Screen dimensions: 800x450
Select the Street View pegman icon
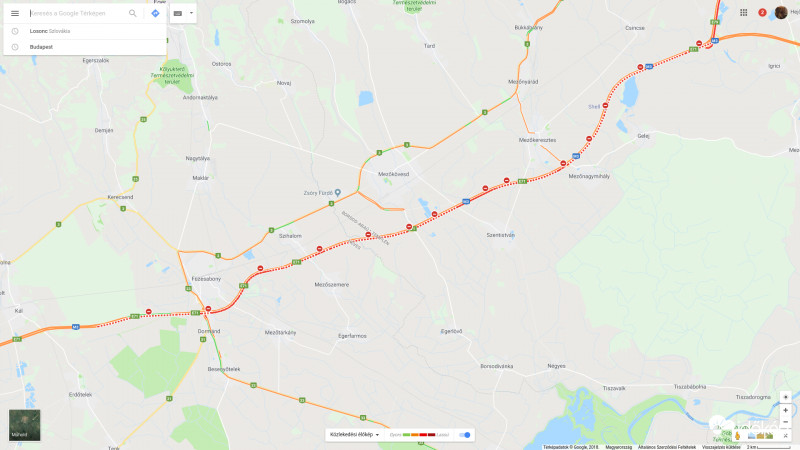(x=737, y=436)
